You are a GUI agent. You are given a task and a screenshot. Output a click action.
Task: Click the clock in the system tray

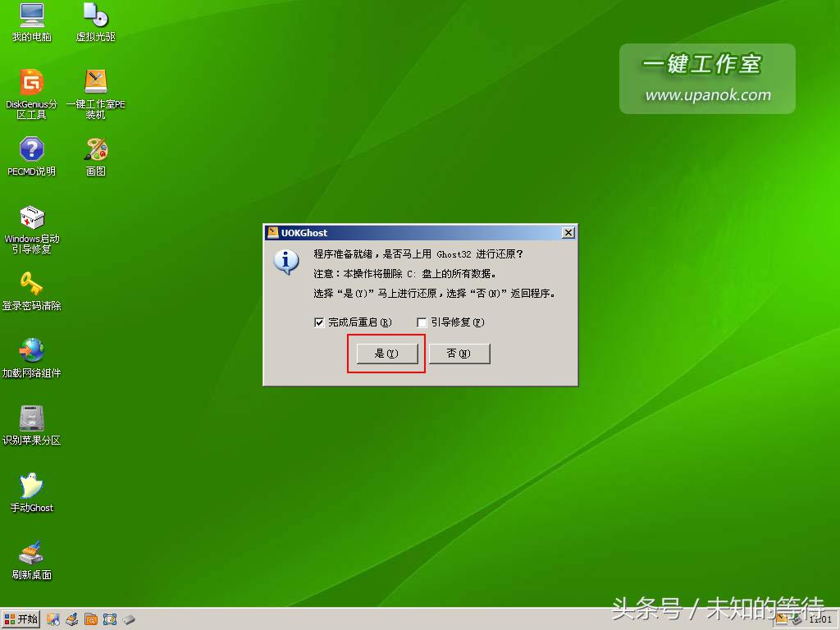coord(819,619)
